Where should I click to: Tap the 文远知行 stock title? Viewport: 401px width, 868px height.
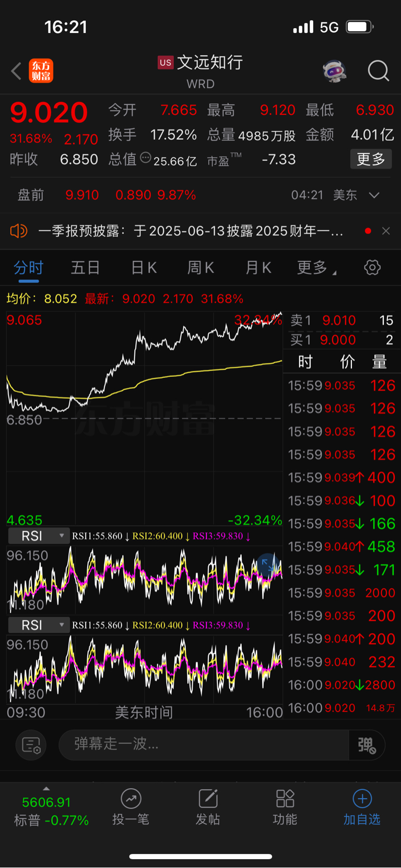pos(210,63)
